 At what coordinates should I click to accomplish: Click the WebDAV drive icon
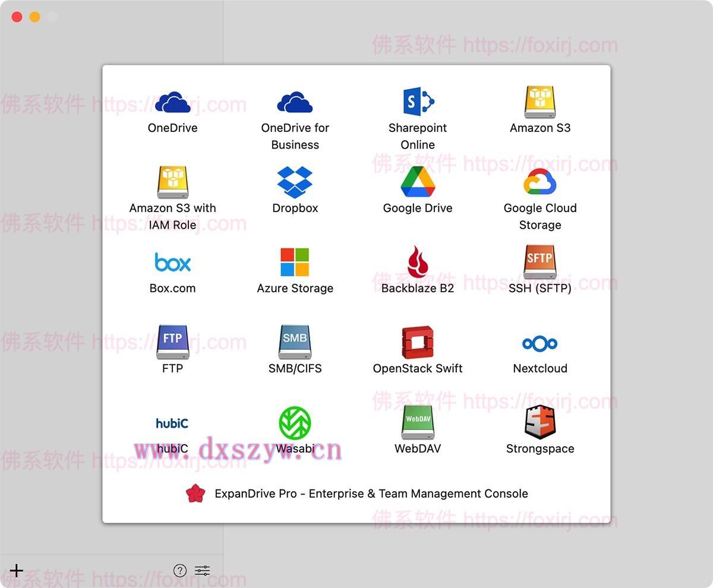418,422
